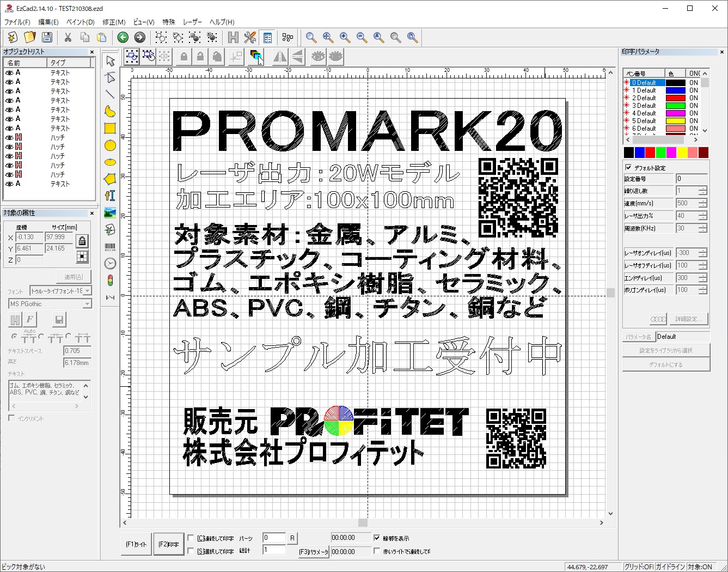Open the レーザー menu
728x572 pixels.
click(192, 22)
